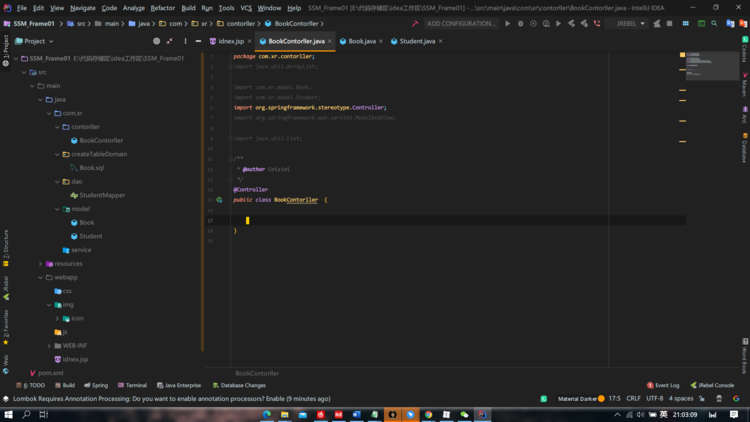
Task: Click the blue translate icon
Action: point(730,23)
